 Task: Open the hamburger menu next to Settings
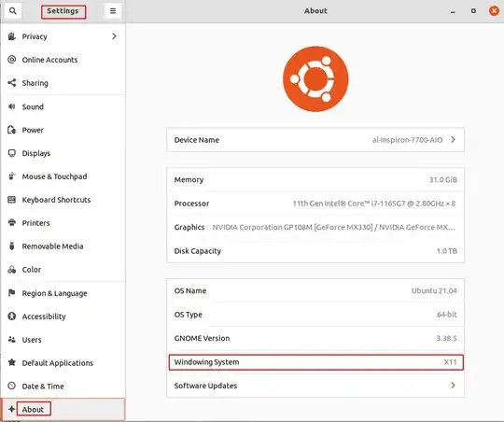tap(113, 11)
